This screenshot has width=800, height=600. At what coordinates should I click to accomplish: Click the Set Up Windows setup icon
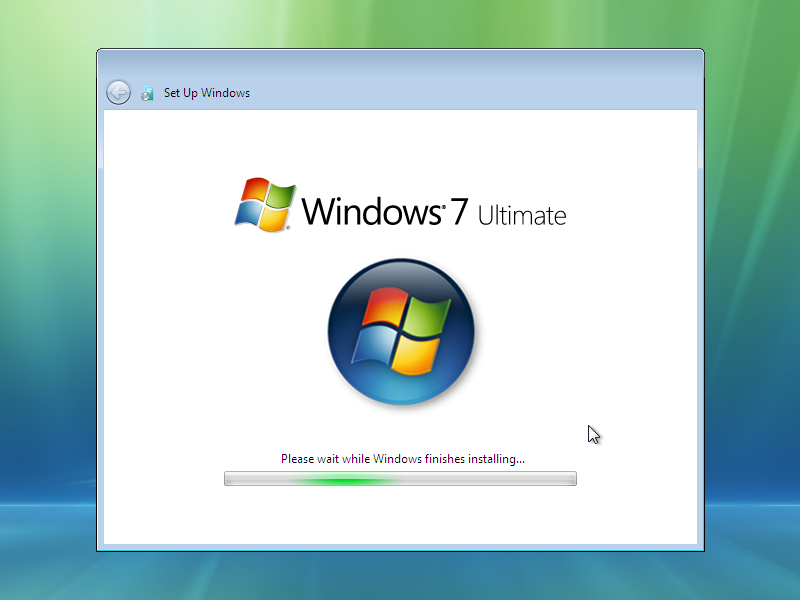pyautogui.click(x=147, y=94)
